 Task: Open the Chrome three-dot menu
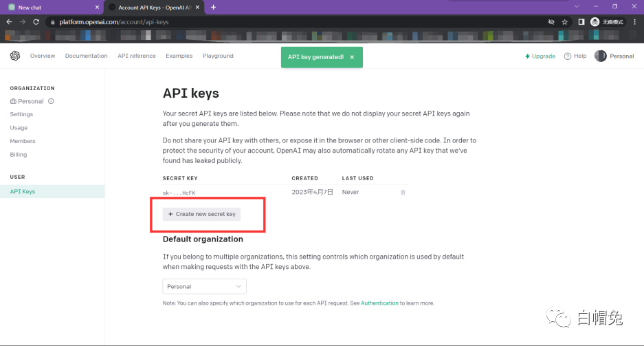(x=634, y=22)
